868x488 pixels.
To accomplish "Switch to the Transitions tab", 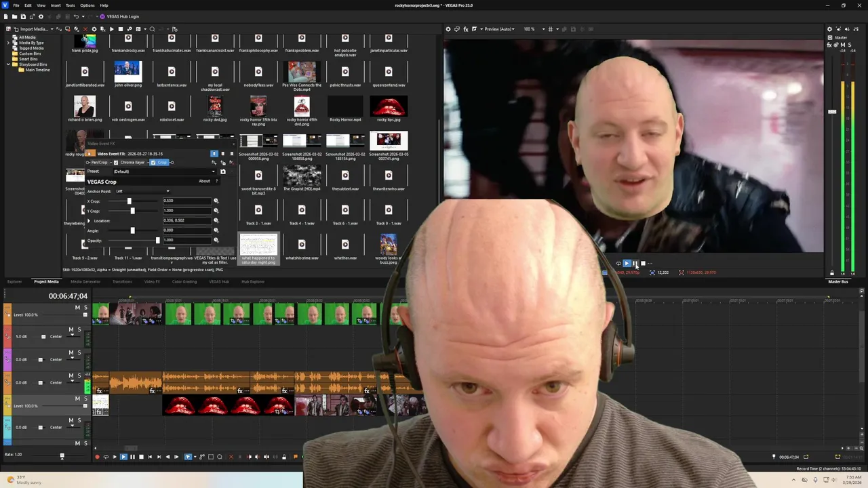I will (x=122, y=281).
